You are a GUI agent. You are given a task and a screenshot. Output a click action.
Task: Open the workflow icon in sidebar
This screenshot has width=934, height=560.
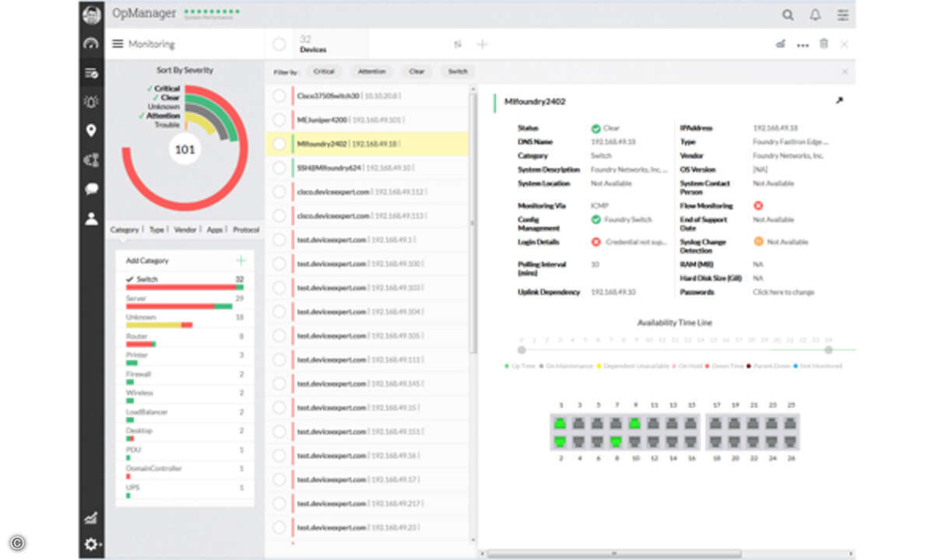coord(92,160)
